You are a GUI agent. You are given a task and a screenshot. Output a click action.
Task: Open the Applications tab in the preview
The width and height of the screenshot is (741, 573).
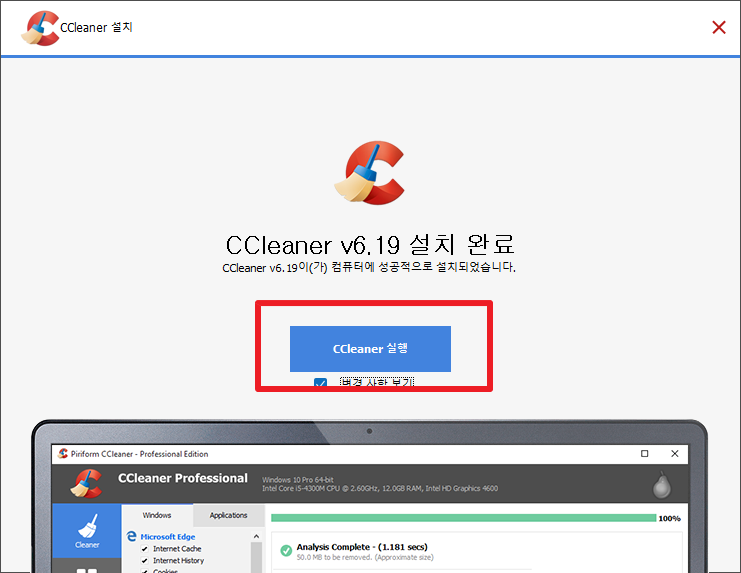click(x=228, y=515)
